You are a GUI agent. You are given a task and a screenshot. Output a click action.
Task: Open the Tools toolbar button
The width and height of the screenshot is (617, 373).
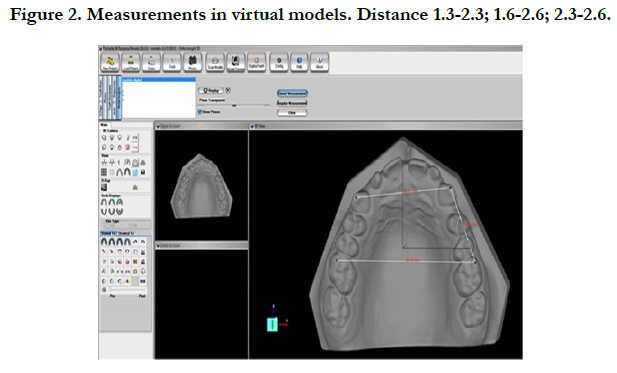coord(172,62)
